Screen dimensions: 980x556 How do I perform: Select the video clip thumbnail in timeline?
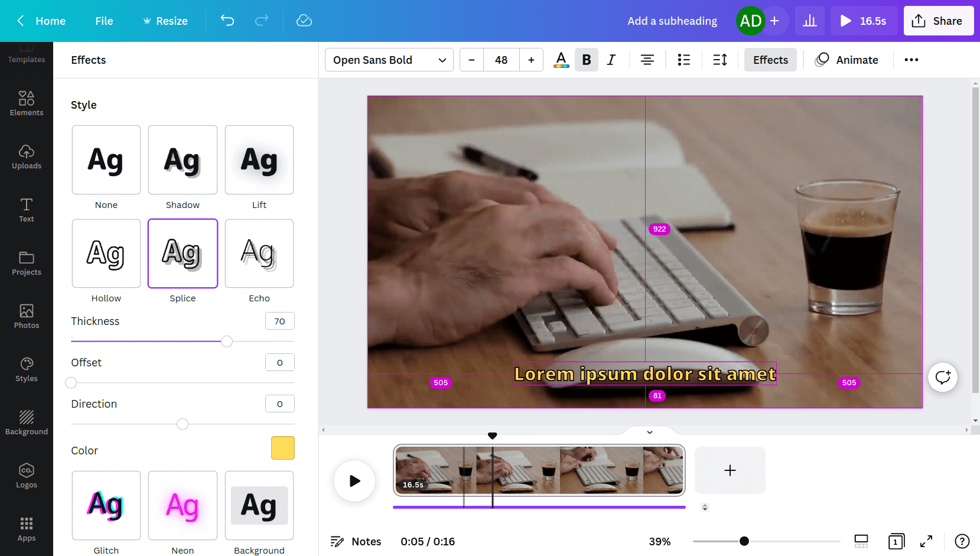539,470
